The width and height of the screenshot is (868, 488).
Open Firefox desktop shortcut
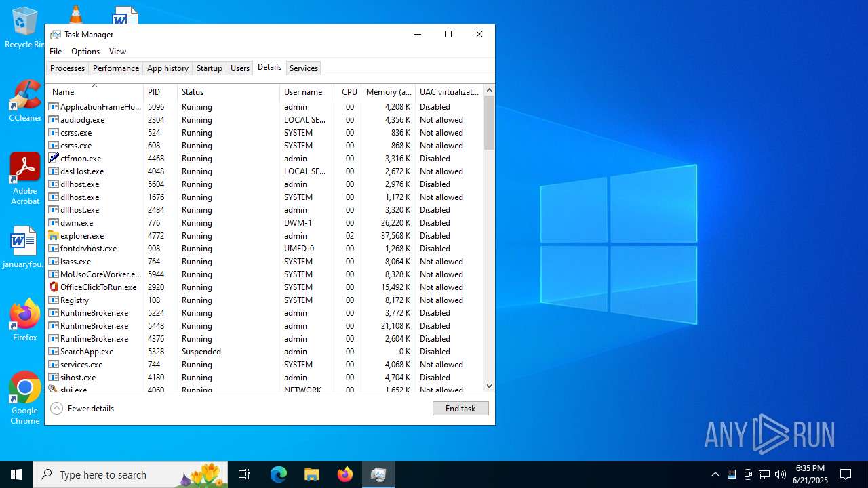25,320
